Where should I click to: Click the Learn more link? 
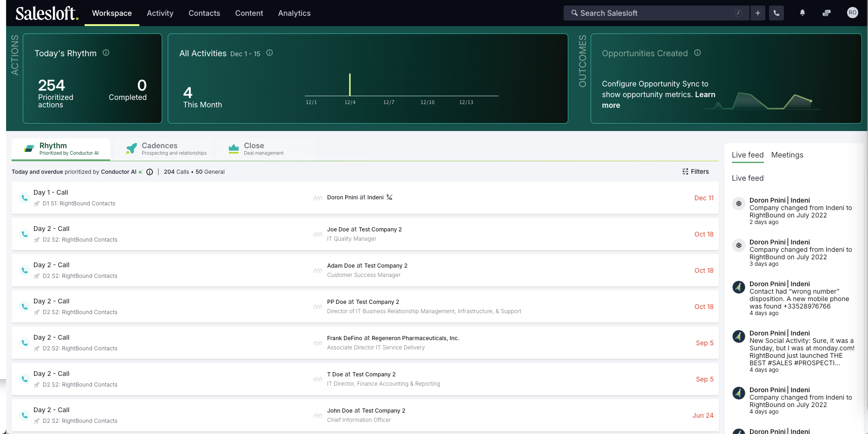tap(658, 100)
